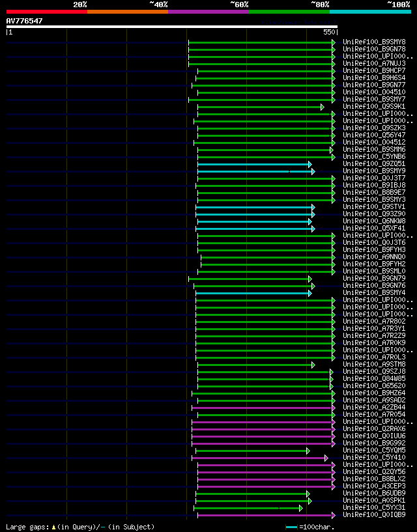Click the purple alignment bar for C5Y410
The width and height of the screenshot is (417, 532).
259,458
